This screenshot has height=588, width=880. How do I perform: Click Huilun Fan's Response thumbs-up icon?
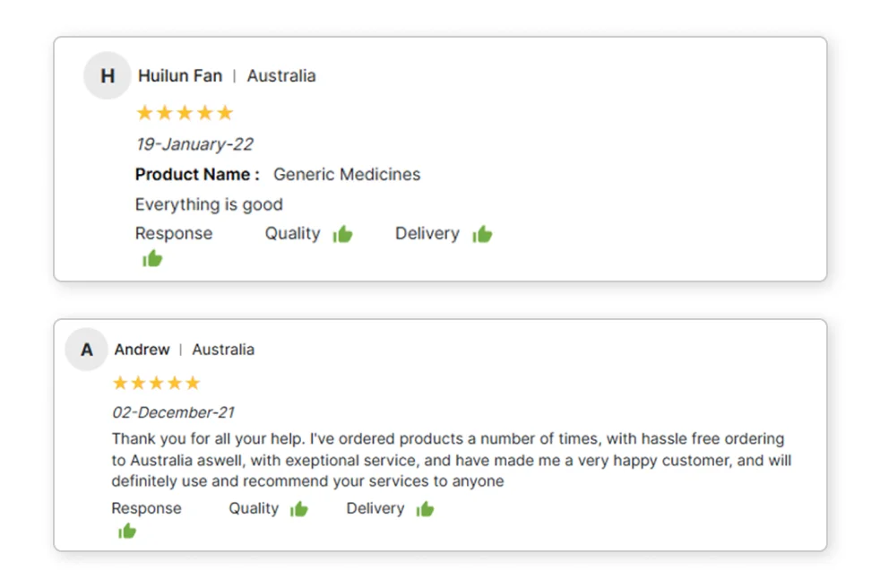point(152,259)
